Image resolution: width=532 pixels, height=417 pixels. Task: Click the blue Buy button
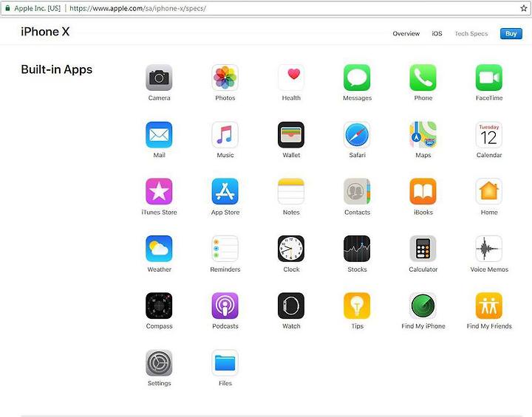(x=511, y=33)
